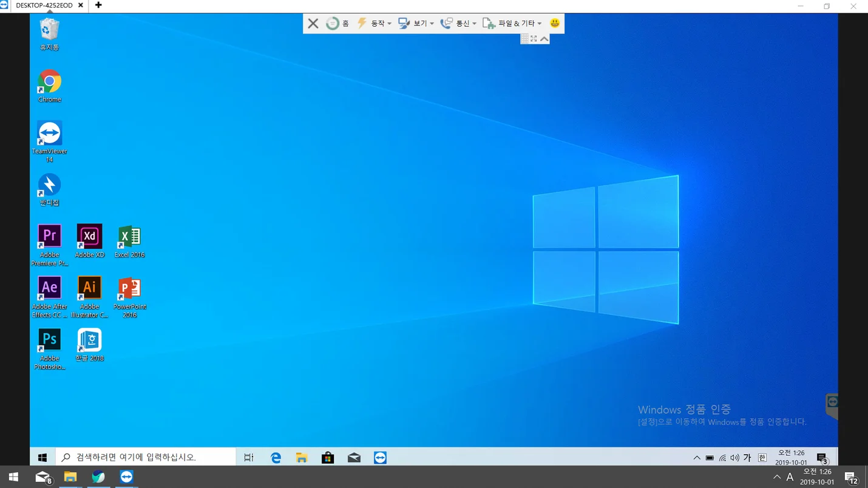868x488 pixels.
Task: Select the PowerPoint 2016 shortcut
Action: (129, 297)
